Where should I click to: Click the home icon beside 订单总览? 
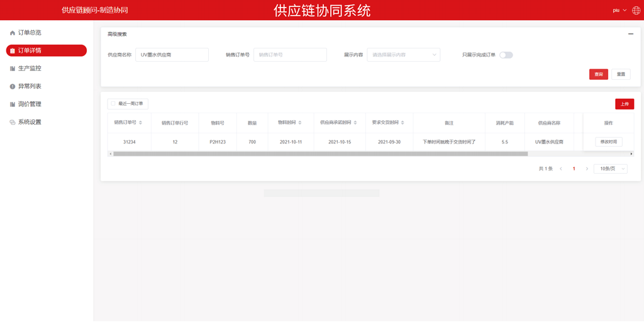click(x=12, y=33)
